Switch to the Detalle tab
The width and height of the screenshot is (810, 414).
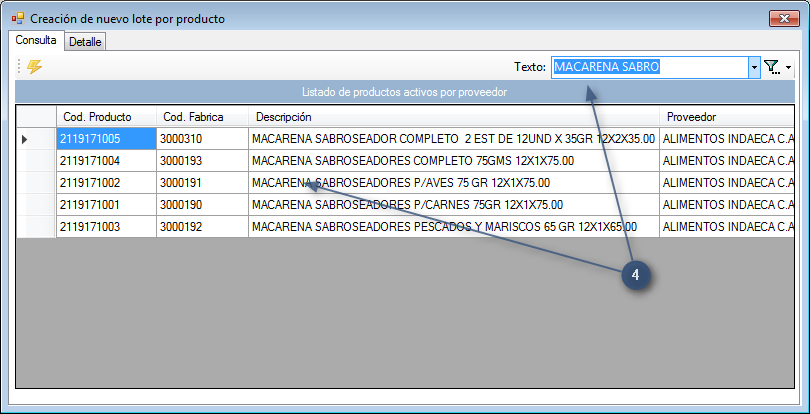[85, 42]
